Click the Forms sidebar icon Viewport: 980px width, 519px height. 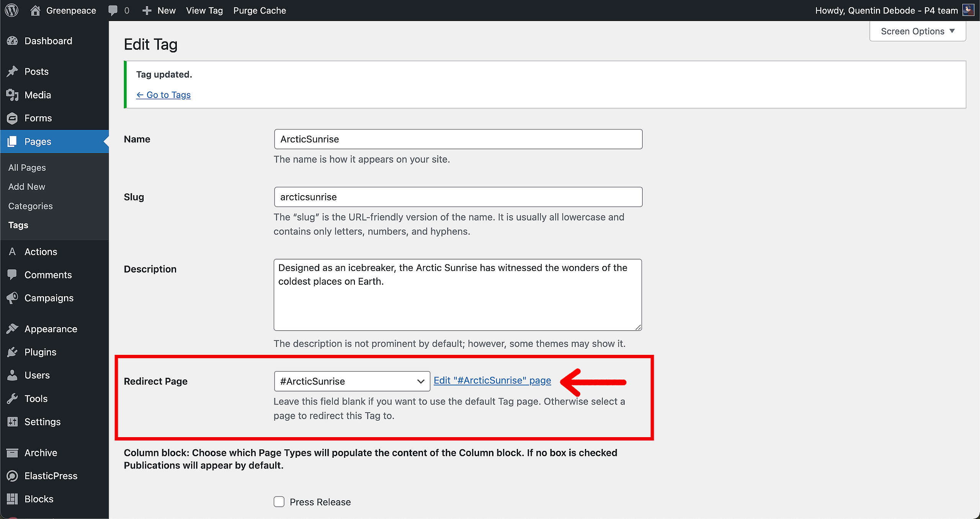tap(12, 118)
